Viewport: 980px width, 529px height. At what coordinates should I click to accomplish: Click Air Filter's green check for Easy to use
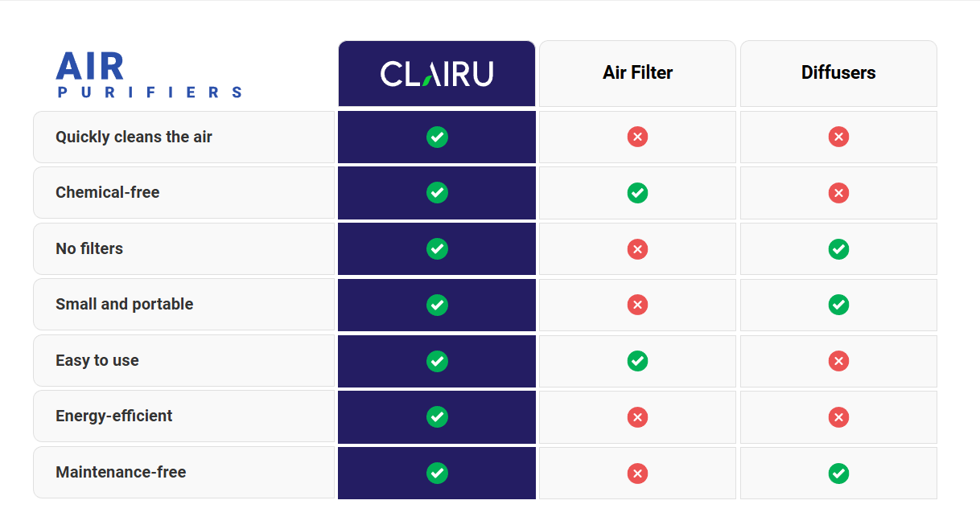[x=637, y=361]
